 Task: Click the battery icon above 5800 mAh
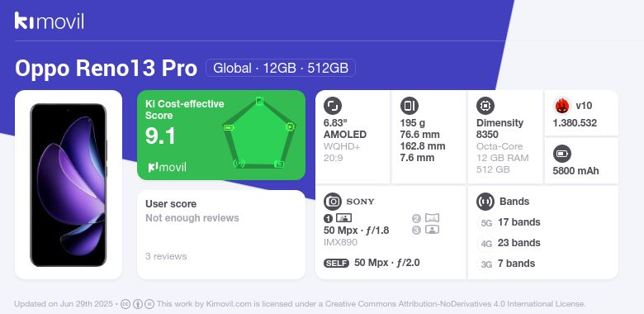click(562, 155)
